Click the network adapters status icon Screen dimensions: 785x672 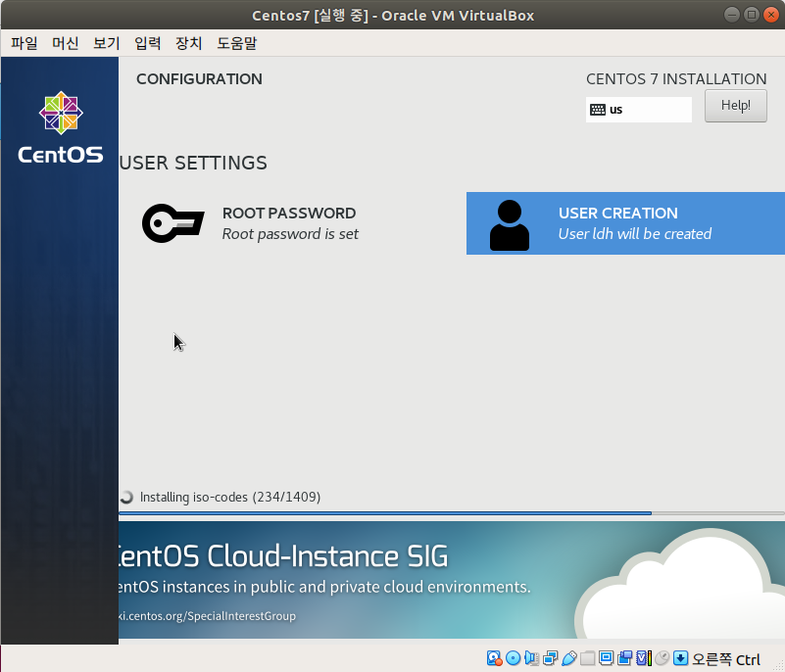(550, 658)
